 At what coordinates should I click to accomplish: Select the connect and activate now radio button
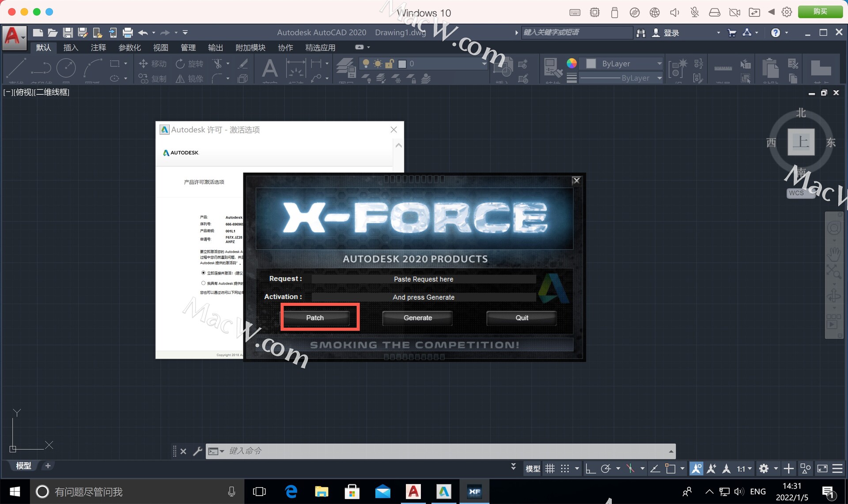coord(203,273)
